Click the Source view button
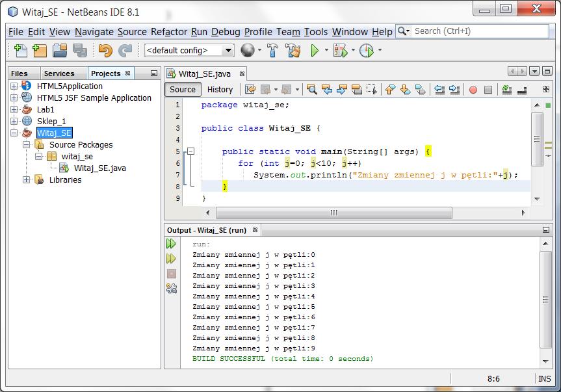This screenshot has width=561, height=392. click(183, 90)
